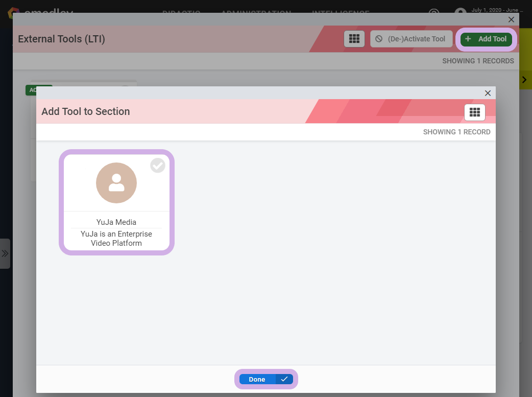Open the Didactic menu
Screen dimensions: 532x397
(184, 13)
